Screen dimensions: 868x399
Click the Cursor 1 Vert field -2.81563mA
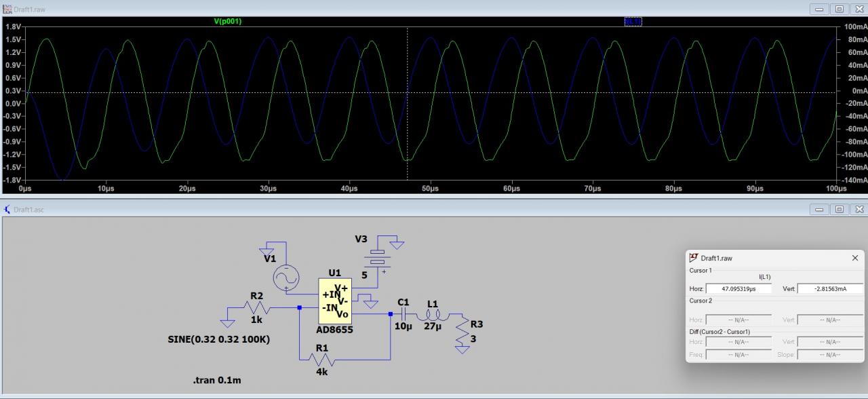[830, 288]
